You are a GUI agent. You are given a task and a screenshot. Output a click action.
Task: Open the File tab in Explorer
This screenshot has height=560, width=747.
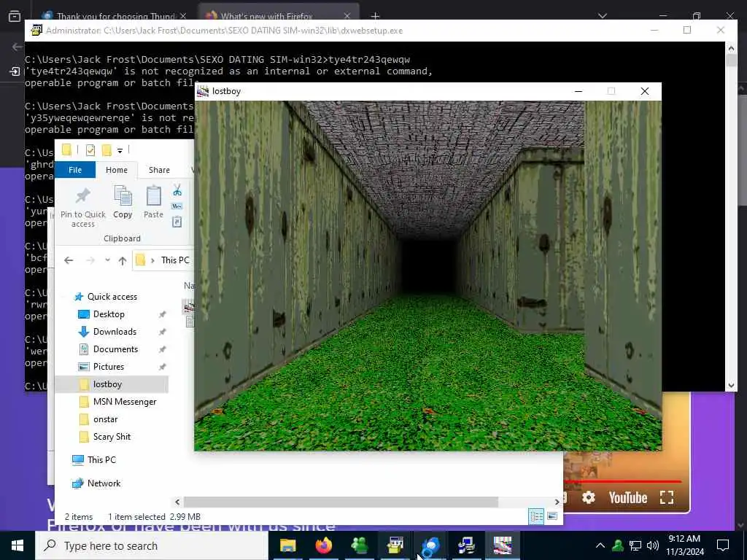point(75,170)
